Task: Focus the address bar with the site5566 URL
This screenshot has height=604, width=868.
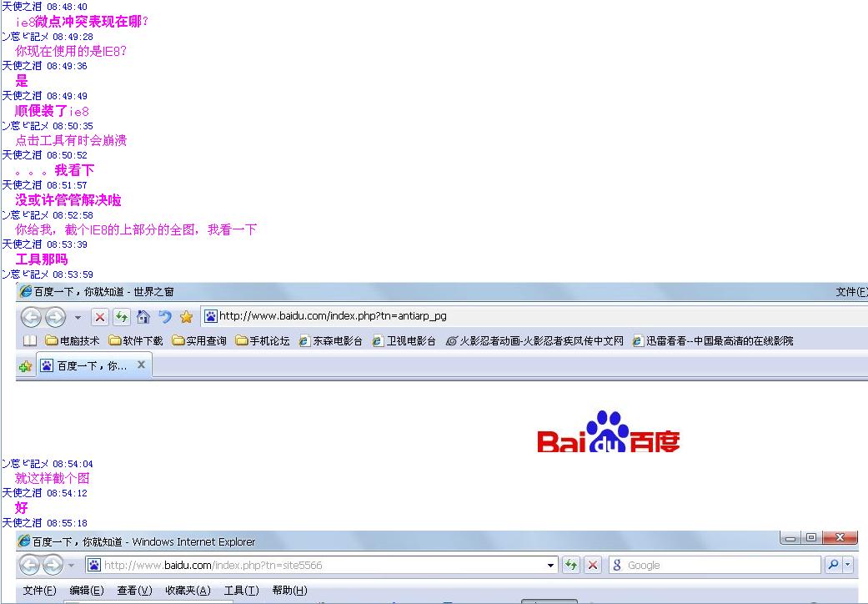Action: 321,566
